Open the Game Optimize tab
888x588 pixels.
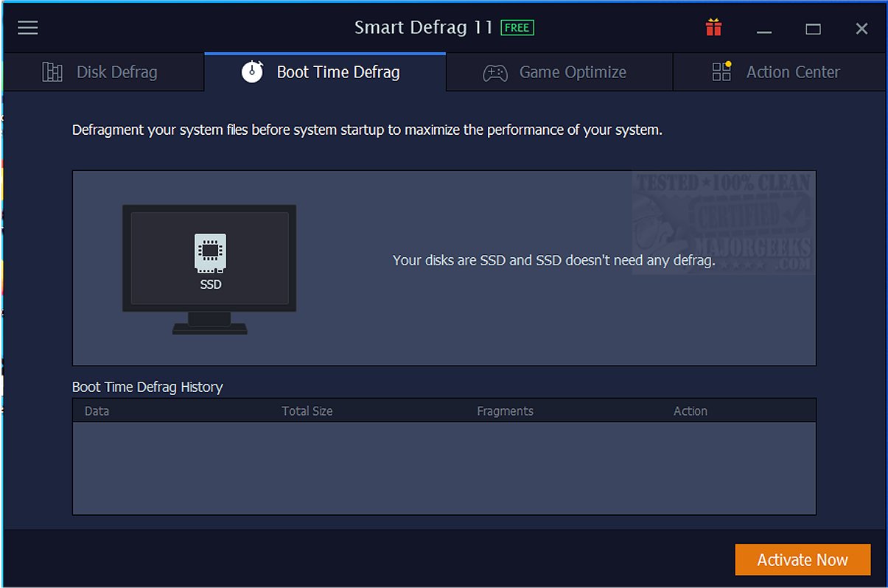559,72
